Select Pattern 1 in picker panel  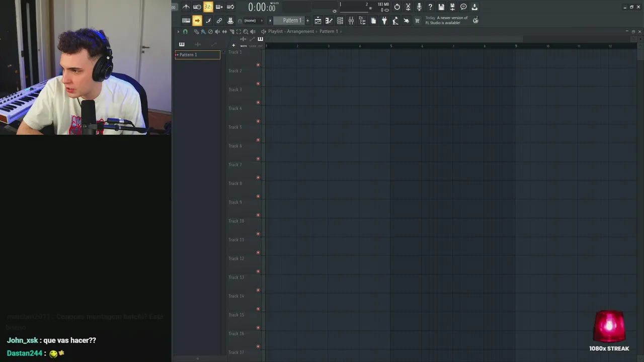pyautogui.click(x=198, y=55)
